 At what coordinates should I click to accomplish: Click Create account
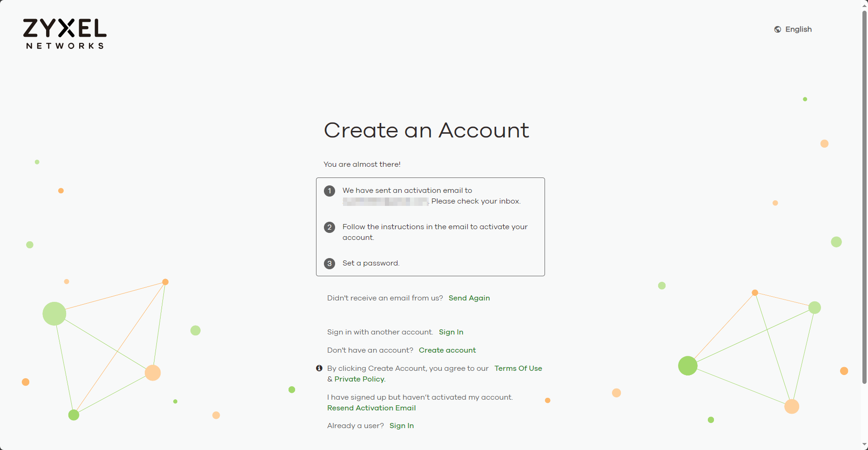(447, 350)
